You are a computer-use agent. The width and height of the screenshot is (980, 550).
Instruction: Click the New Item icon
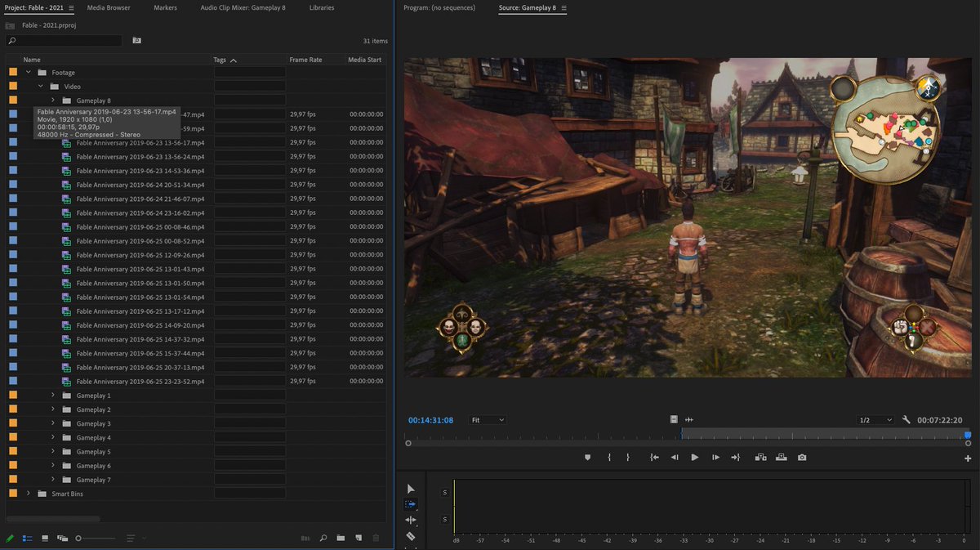(x=358, y=539)
